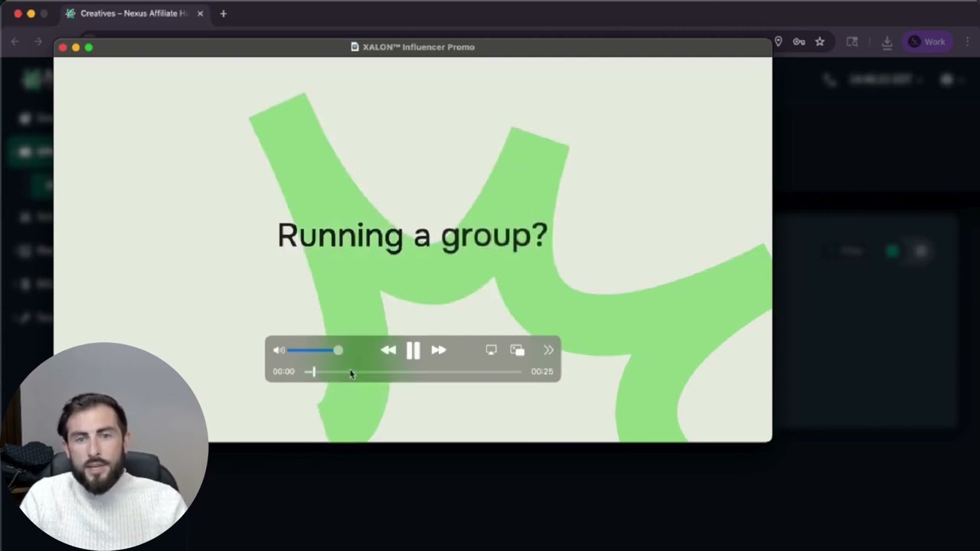This screenshot has width=980, height=551.
Task: Open the browser downloads icon
Action: (887, 42)
